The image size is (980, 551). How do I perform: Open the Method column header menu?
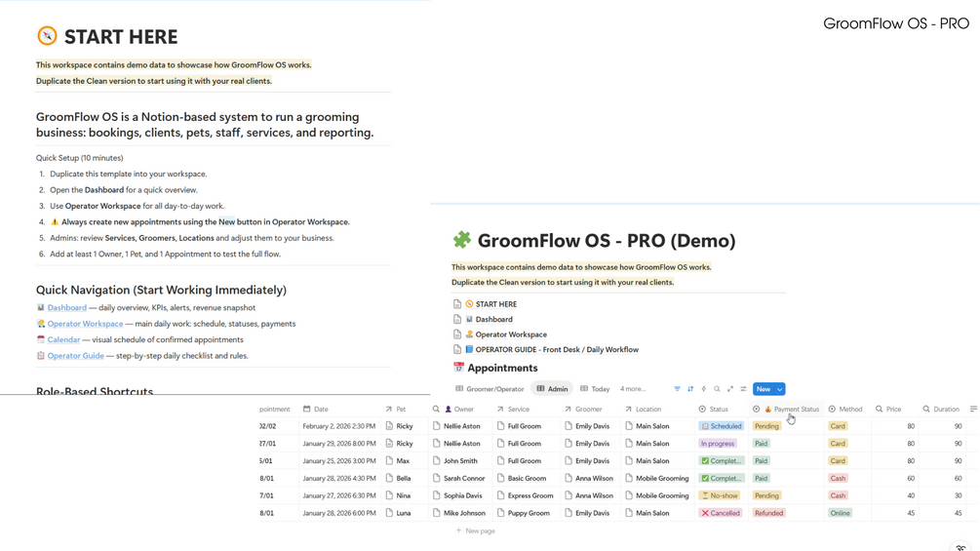coord(845,410)
